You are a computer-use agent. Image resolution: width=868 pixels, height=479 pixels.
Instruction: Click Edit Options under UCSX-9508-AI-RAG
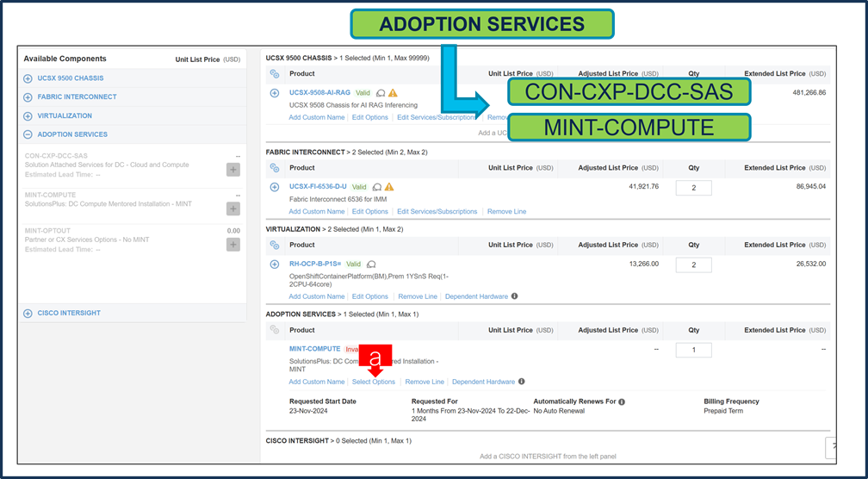tap(369, 117)
